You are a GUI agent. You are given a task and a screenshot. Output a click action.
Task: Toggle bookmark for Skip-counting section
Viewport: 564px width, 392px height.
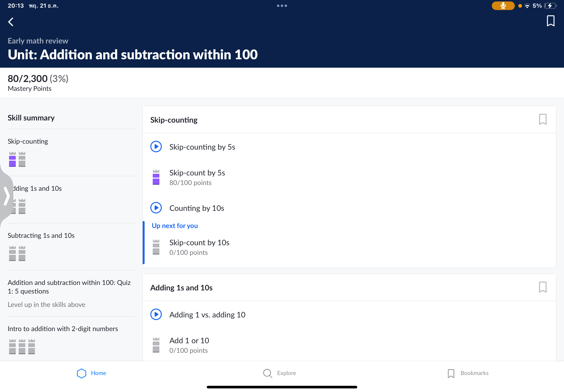(x=542, y=119)
